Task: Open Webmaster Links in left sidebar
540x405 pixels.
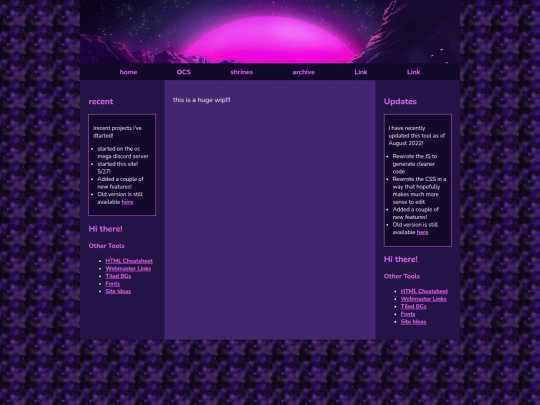Action: coord(128,269)
